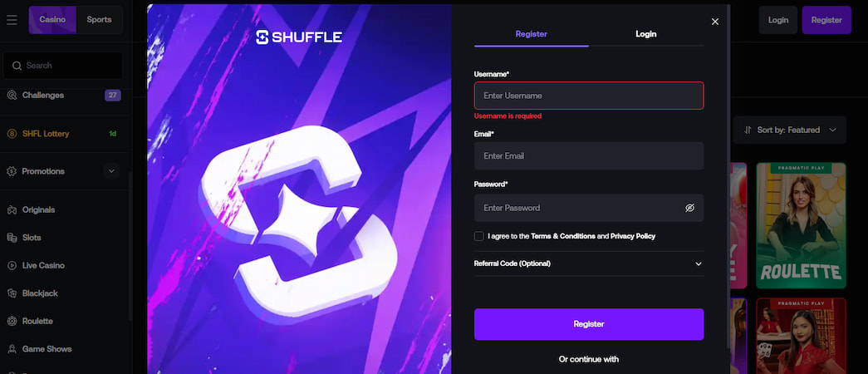Click the Live Casino play icon
This screenshot has width=868, height=374.
point(12,266)
